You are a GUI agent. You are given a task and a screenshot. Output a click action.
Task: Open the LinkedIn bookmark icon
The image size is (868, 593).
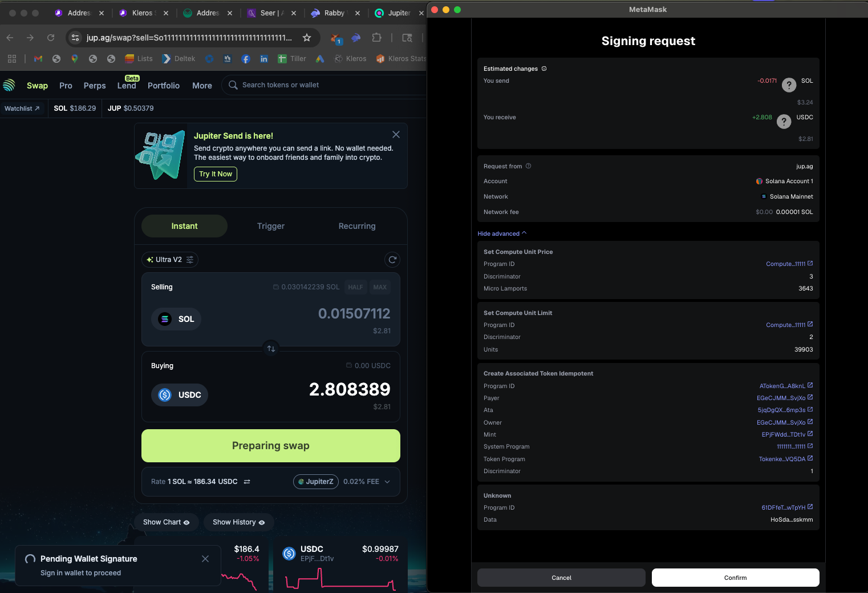(x=264, y=59)
